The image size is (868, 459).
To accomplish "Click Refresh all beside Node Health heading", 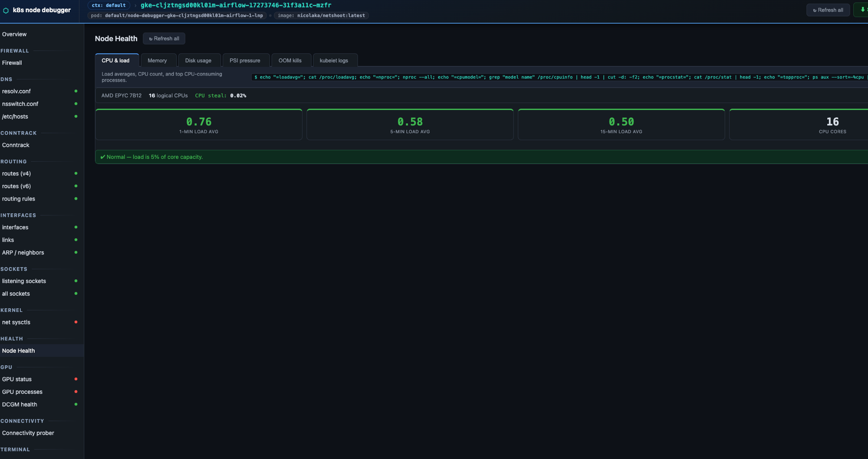I will (164, 39).
